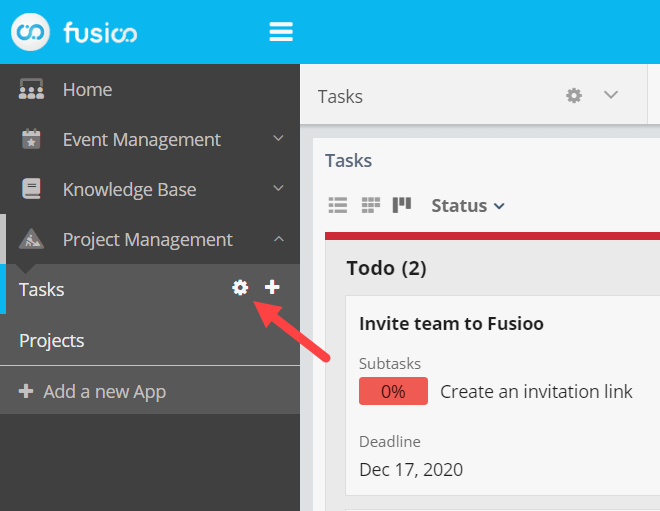The width and height of the screenshot is (660, 511).
Task: Switch to list view icon
Action: click(338, 206)
